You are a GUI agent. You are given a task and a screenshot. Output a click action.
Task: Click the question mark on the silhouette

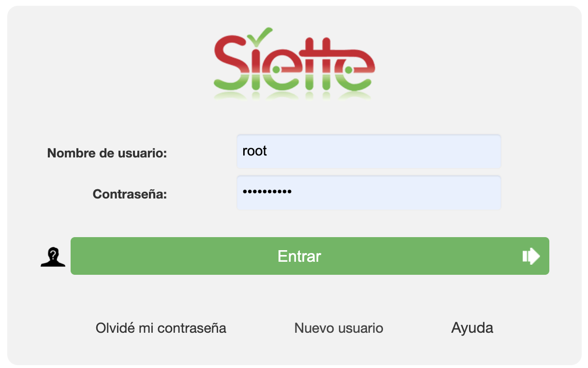[x=53, y=254]
